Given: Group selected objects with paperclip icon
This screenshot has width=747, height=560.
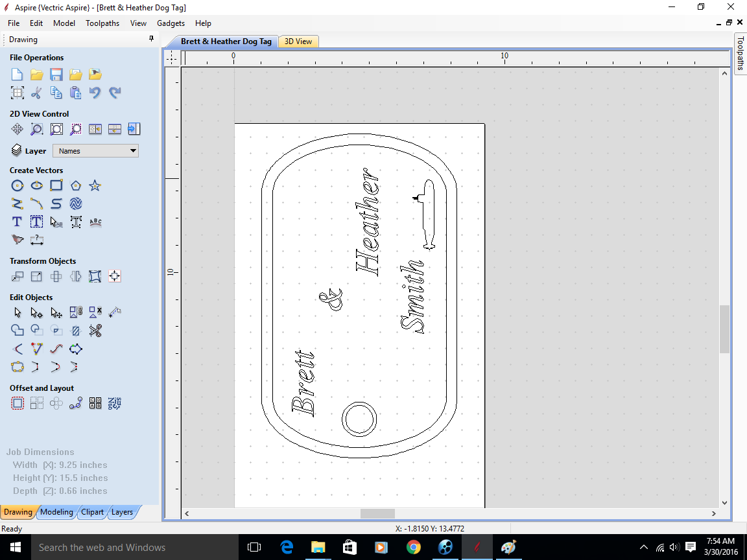Looking at the screenshot, I should [x=76, y=312].
